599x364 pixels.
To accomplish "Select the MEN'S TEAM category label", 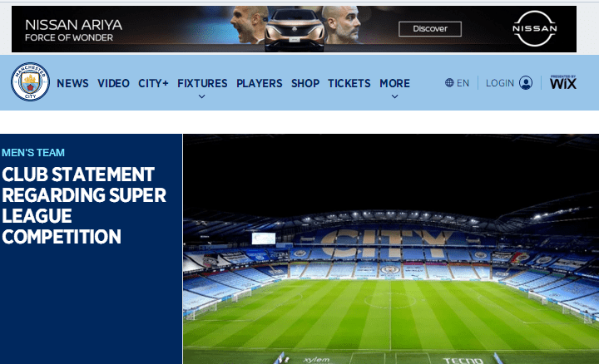I will click(33, 153).
